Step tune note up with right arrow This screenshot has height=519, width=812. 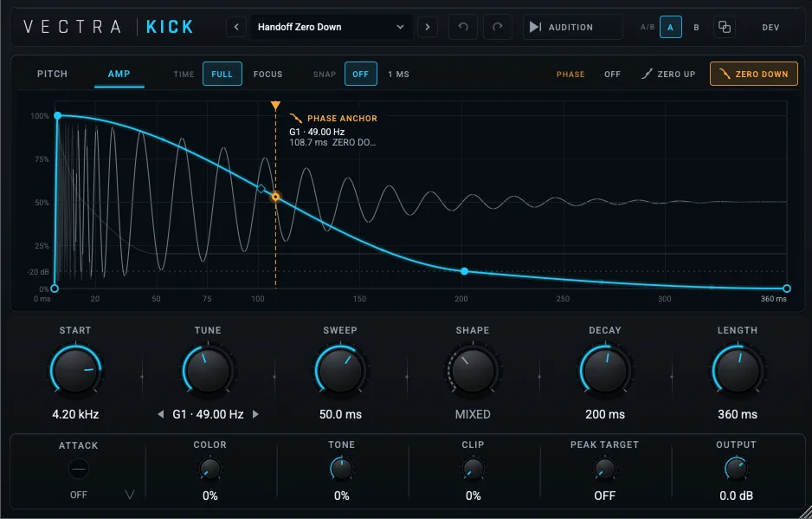[x=255, y=414]
